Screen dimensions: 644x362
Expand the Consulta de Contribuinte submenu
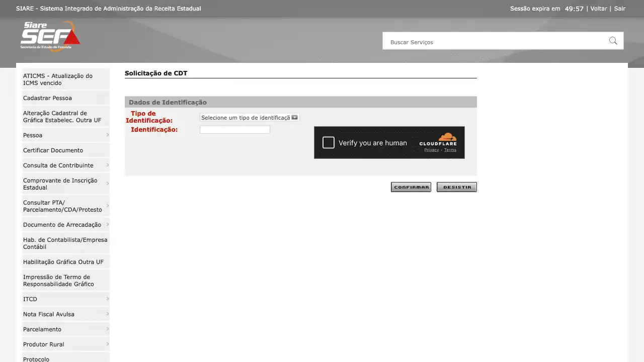point(107,165)
